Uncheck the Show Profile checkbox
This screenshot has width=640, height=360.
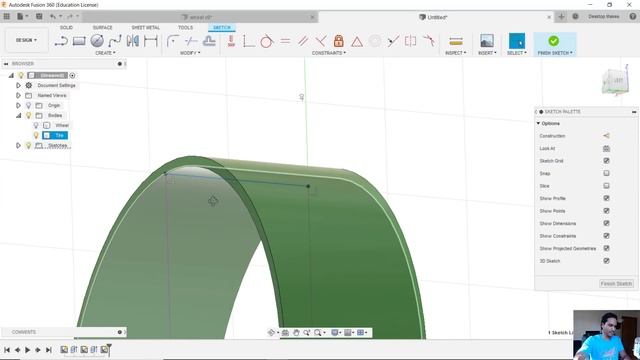[607, 198]
